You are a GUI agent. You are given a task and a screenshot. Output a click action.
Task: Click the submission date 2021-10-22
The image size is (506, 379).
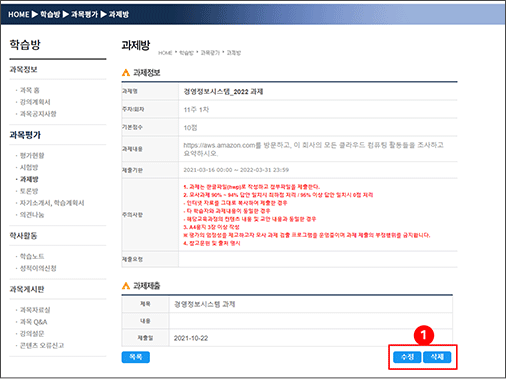191,338
